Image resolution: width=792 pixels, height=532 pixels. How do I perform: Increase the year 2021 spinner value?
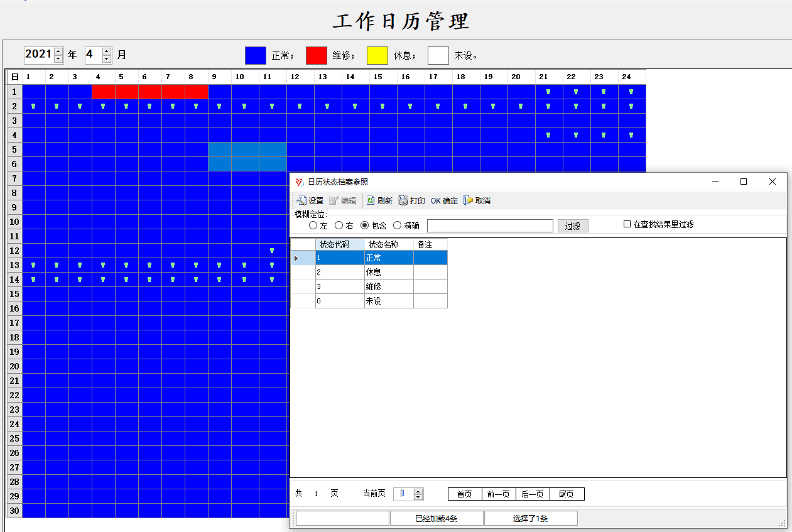(58, 51)
